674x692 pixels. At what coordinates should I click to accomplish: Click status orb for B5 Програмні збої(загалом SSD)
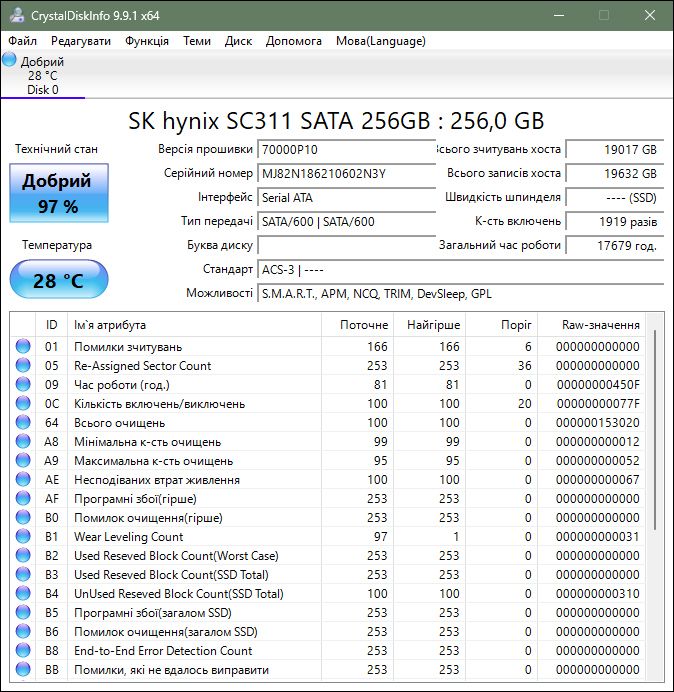click(23, 612)
